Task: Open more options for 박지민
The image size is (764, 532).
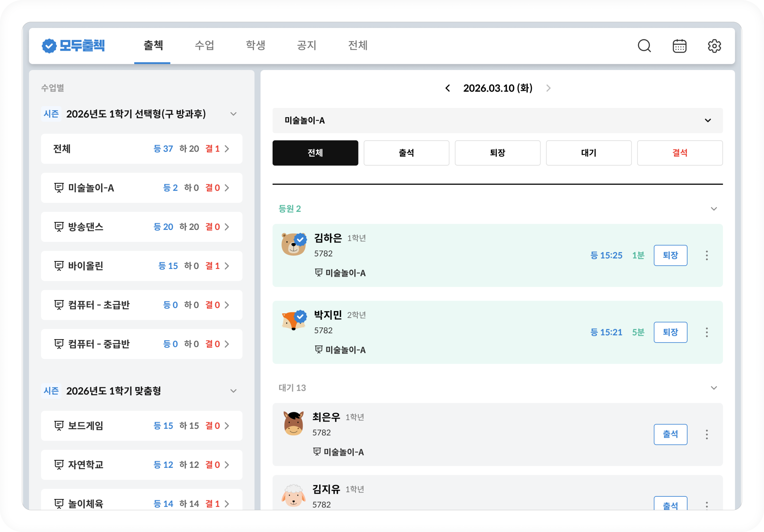Action: pos(707,332)
